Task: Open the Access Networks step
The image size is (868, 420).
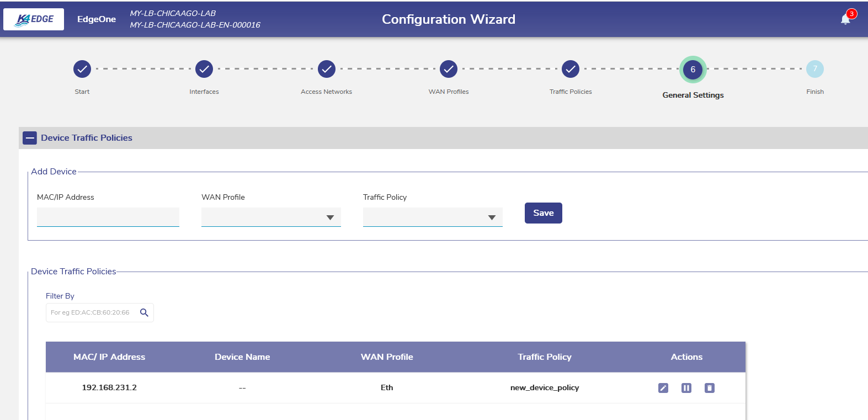Action: [327, 70]
